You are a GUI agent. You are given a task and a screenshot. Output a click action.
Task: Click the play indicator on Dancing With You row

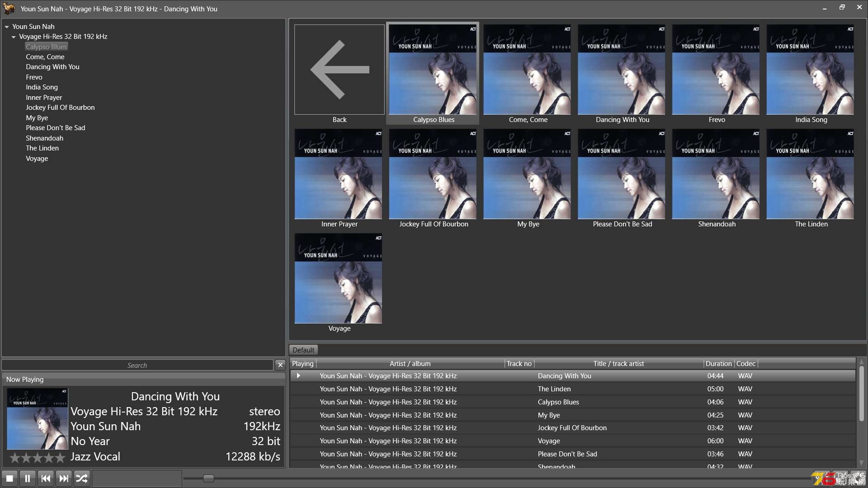298,375
